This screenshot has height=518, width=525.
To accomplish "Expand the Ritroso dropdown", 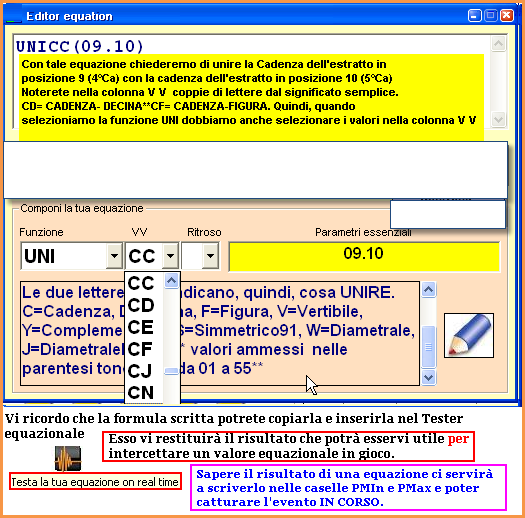I will tap(210, 256).
